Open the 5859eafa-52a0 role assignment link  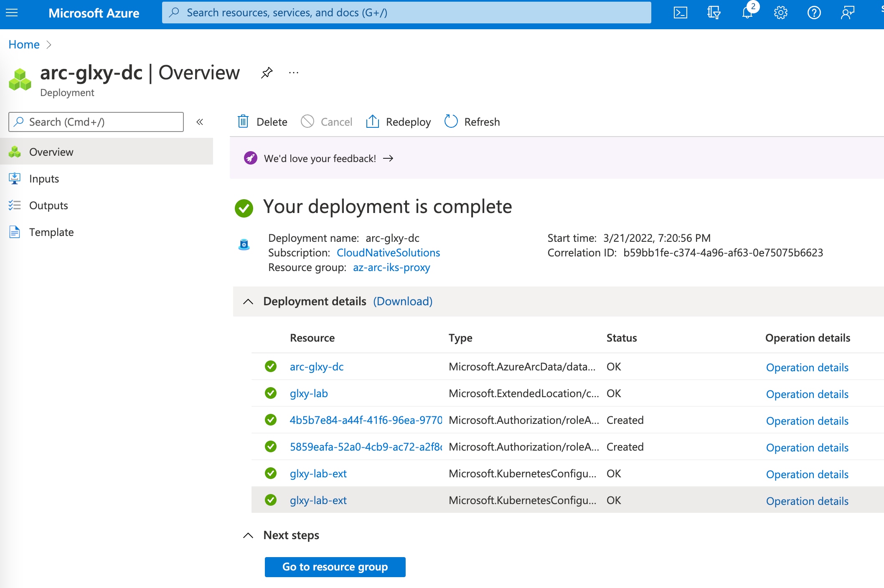click(366, 447)
